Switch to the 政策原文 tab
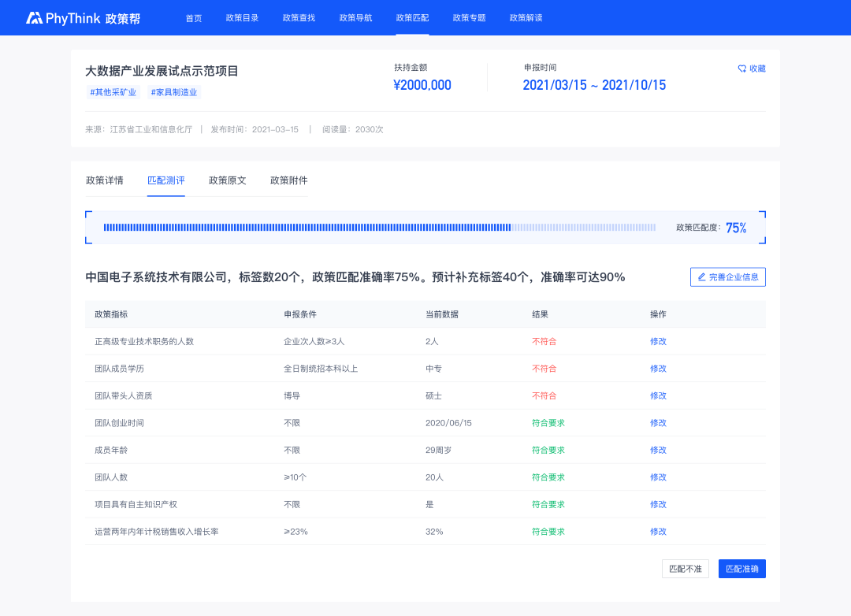 click(228, 180)
